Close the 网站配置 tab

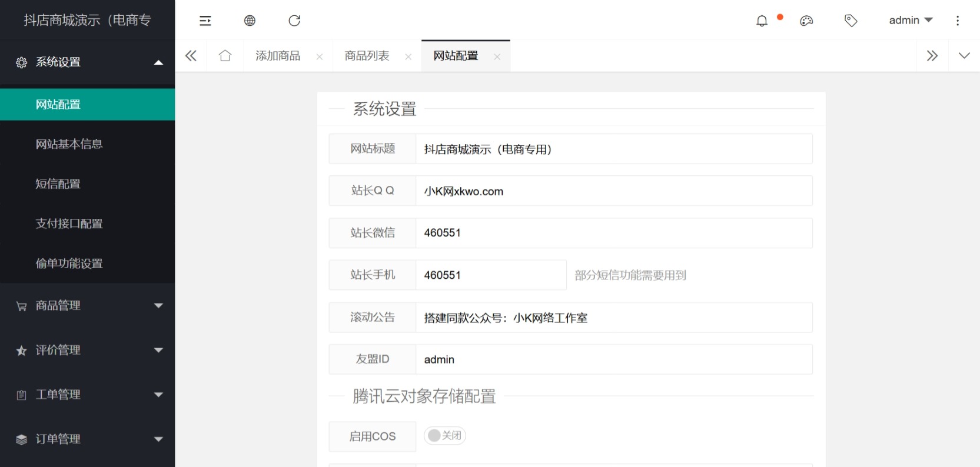(497, 57)
